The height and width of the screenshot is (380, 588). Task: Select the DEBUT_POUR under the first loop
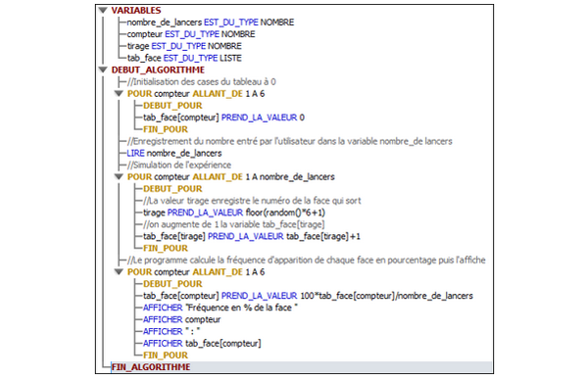click(x=172, y=106)
